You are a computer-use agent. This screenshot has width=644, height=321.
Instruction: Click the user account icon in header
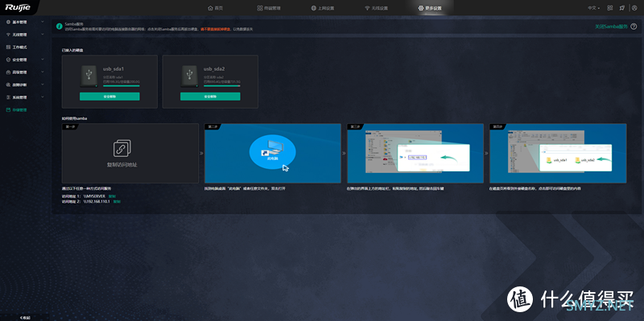(634, 8)
